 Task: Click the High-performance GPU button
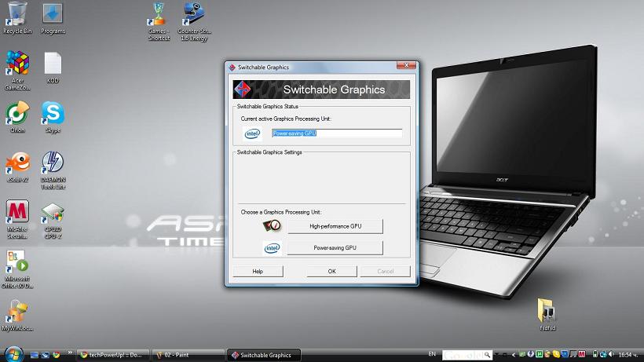pos(335,226)
